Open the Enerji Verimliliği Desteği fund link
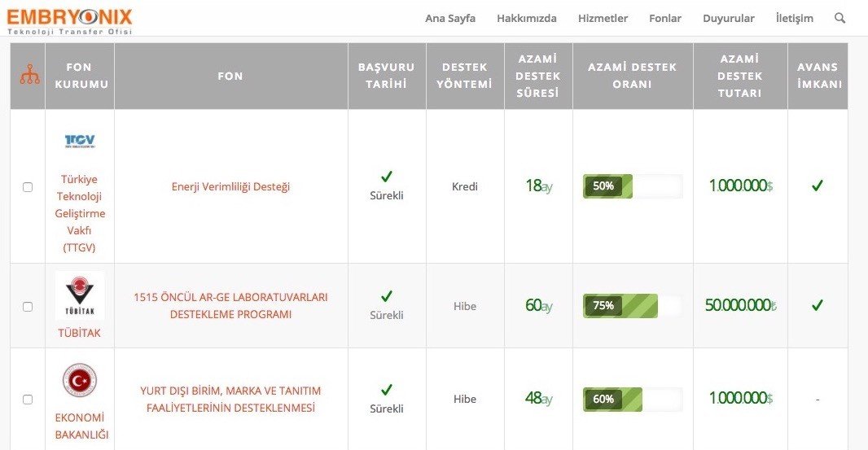This screenshot has width=868, height=450. click(230, 186)
